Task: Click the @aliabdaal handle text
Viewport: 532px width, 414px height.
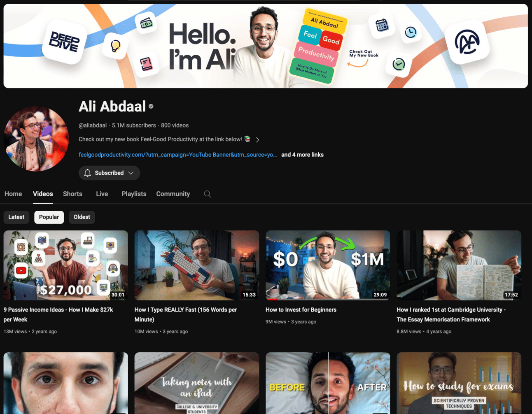Action: pos(93,126)
